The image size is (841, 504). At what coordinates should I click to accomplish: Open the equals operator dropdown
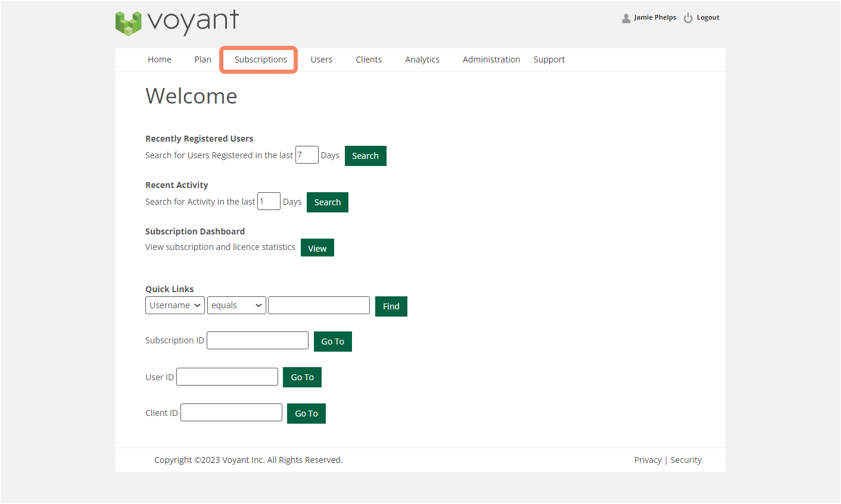click(236, 305)
